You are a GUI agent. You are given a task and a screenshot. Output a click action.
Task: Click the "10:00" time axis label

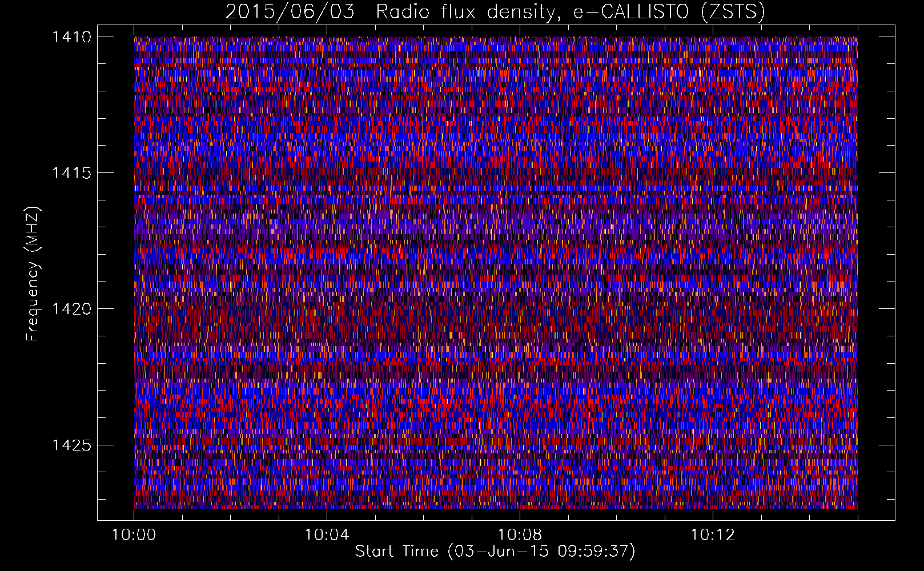coord(134,535)
